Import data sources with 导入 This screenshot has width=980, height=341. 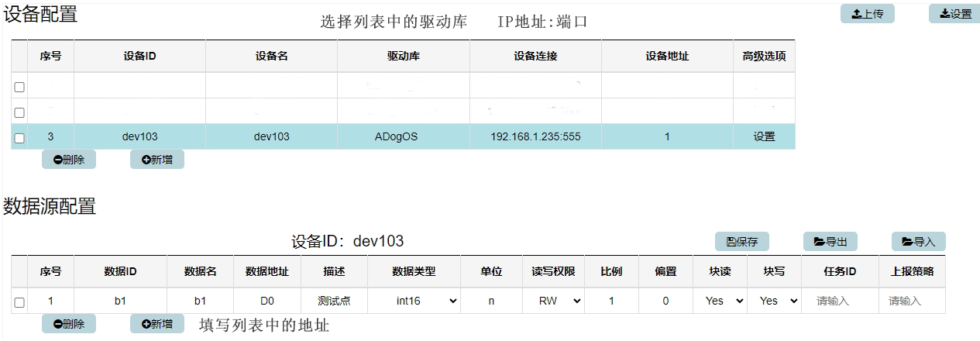918,242
